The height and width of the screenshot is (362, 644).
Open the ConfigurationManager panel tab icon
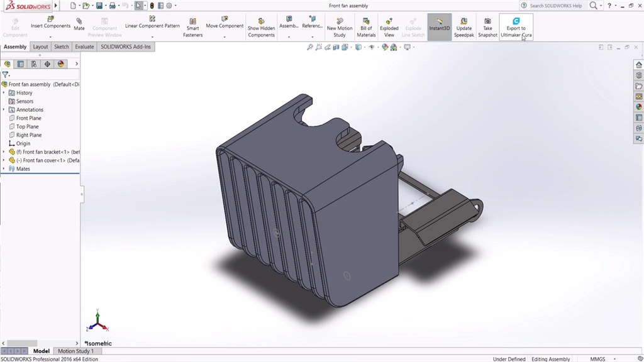(x=34, y=64)
